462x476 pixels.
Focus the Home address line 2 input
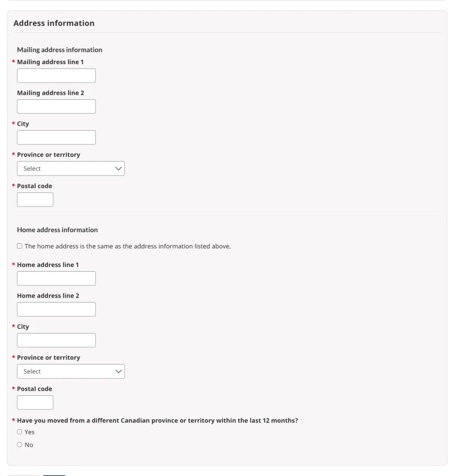point(56,309)
